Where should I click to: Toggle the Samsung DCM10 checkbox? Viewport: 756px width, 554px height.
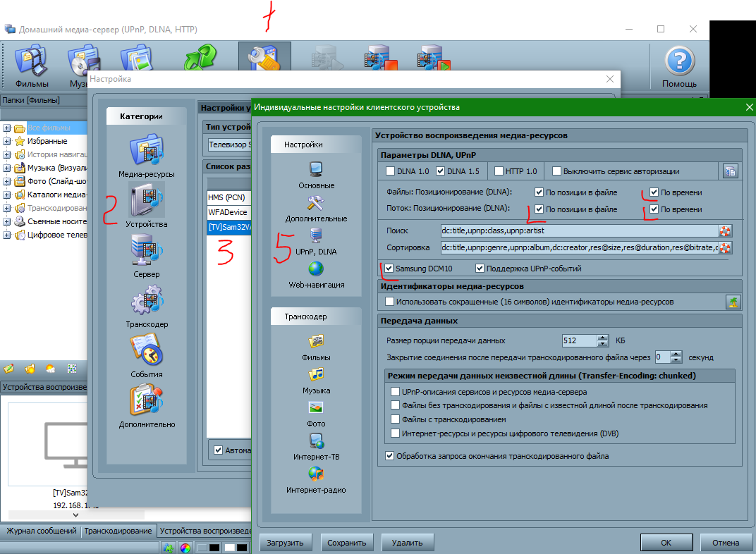pyautogui.click(x=389, y=269)
